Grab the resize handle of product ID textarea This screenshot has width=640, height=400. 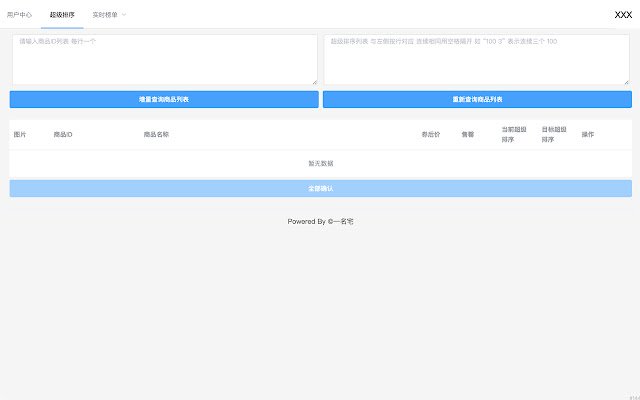315,82
